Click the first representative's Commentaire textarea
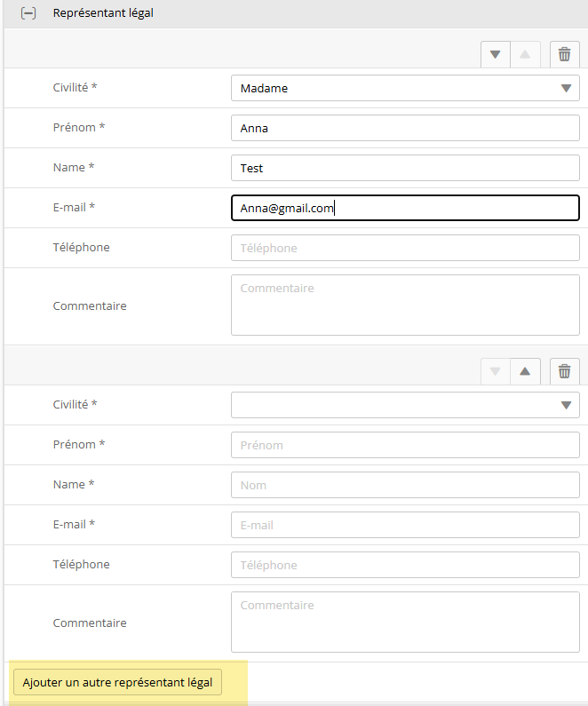 [x=405, y=305]
